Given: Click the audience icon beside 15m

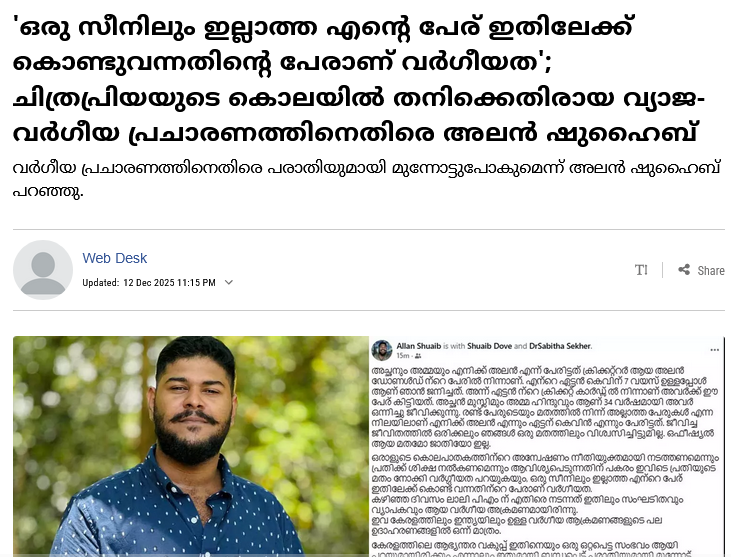Looking at the screenshot, I should [x=418, y=356].
